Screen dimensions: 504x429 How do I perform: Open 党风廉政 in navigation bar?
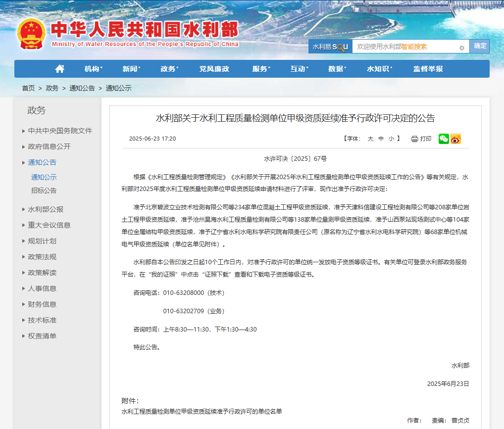[x=214, y=69]
